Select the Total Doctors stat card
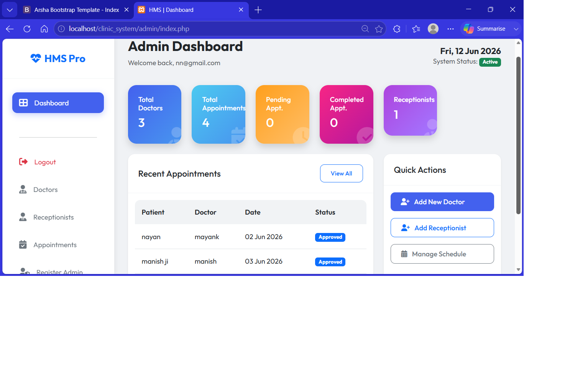This screenshot has height=392, width=588. 154,114
